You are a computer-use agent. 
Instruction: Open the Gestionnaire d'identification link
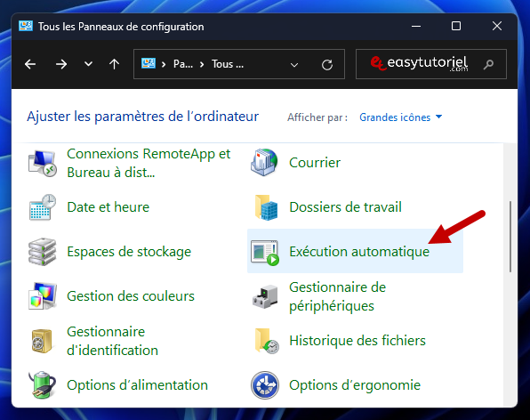coord(112,341)
